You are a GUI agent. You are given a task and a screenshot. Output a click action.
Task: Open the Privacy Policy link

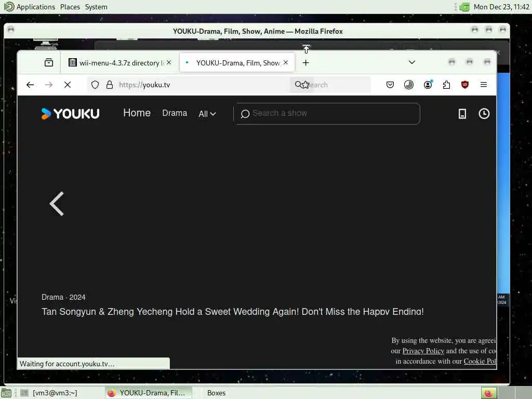[423, 351]
